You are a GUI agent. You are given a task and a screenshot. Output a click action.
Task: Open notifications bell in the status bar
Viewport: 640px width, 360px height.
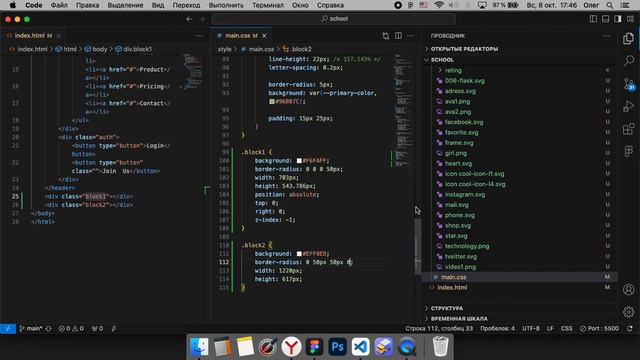(630, 329)
